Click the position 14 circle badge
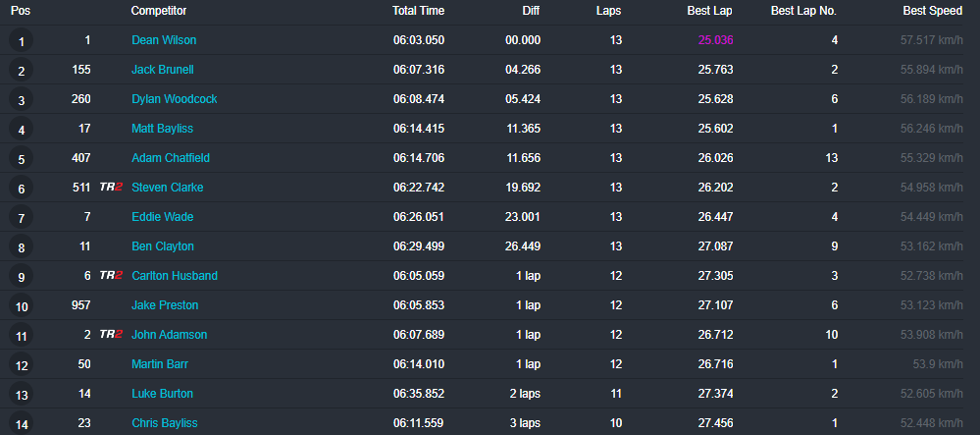Viewport: 980px width, 435px height. 21,423
